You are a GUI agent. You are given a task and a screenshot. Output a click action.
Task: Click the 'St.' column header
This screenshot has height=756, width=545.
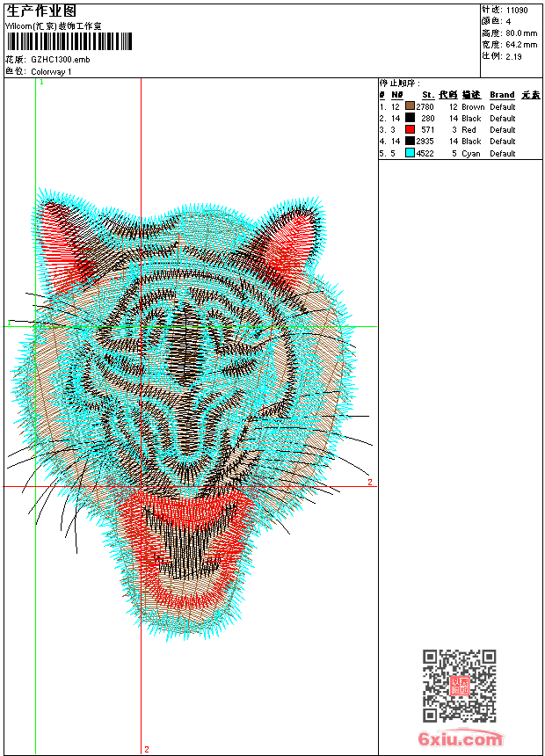(427, 95)
